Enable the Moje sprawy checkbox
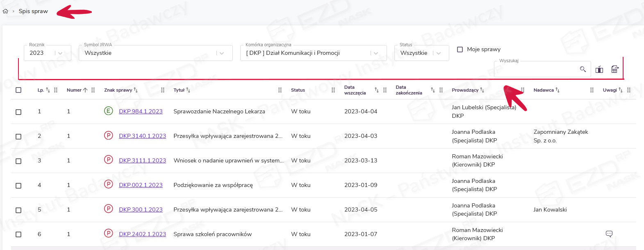 [x=460, y=50]
